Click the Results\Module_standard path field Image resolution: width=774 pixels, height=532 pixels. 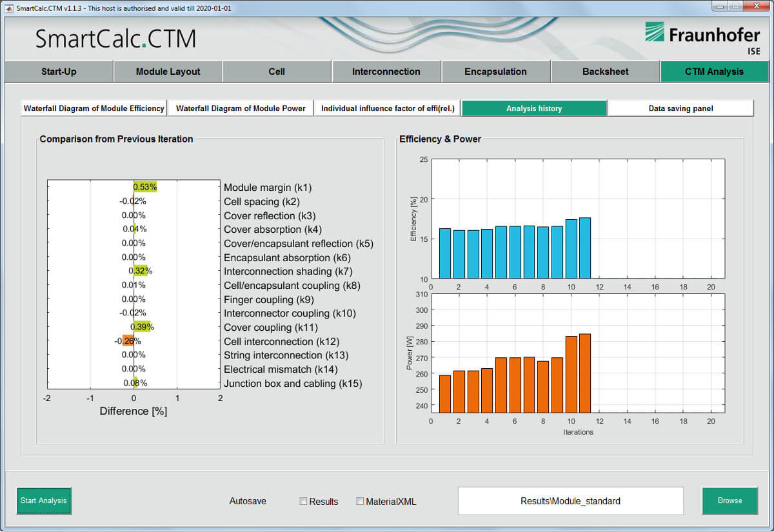point(570,501)
